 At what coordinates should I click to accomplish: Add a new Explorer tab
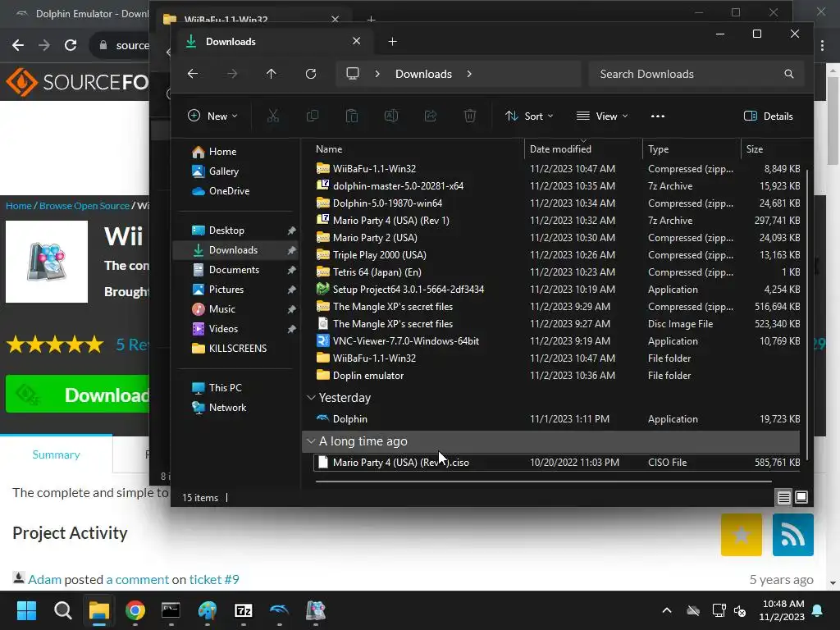click(x=392, y=41)
